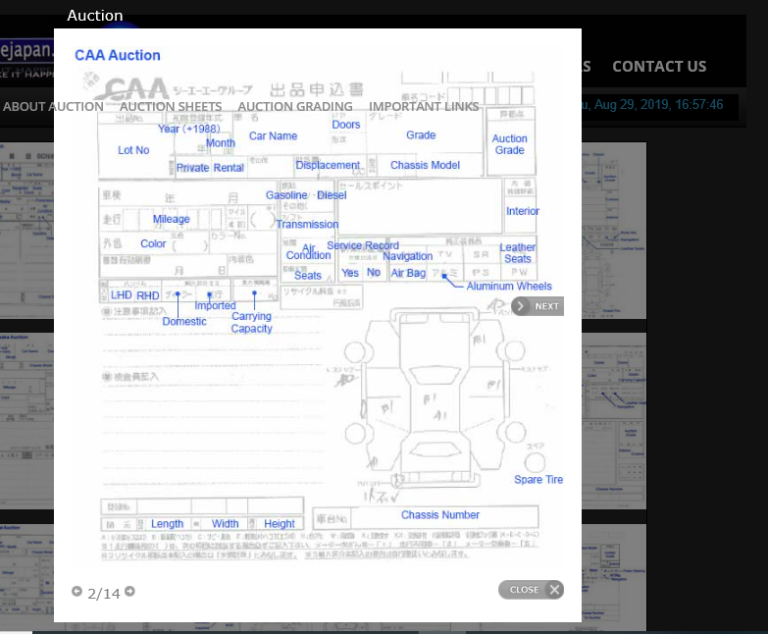The width and height of the screenshot is (768, 634).
Task: Click the date and time text in header
Action: [652, 104]
